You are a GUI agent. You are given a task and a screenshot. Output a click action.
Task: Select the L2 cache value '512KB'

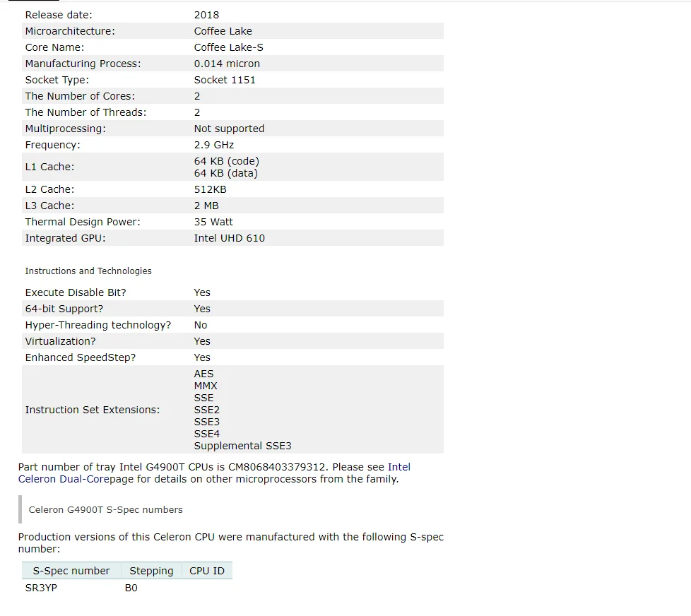(x=211, y=189)
